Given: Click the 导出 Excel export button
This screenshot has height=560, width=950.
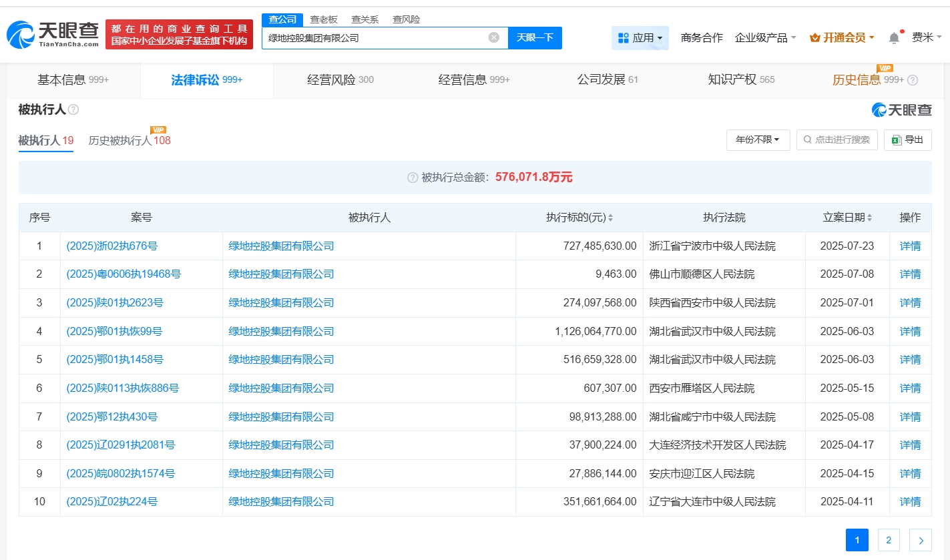Looking at the screenshot, I should pos(907,140).
